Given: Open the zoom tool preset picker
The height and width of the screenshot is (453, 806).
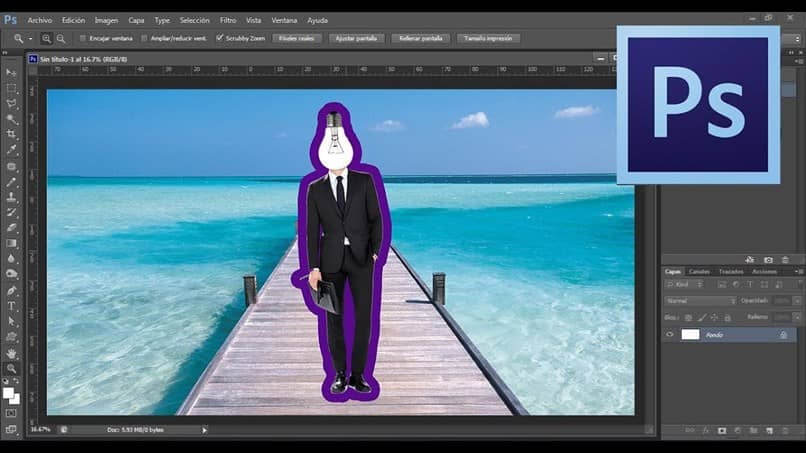Looking at the screenshot, I should click(30, 39).
